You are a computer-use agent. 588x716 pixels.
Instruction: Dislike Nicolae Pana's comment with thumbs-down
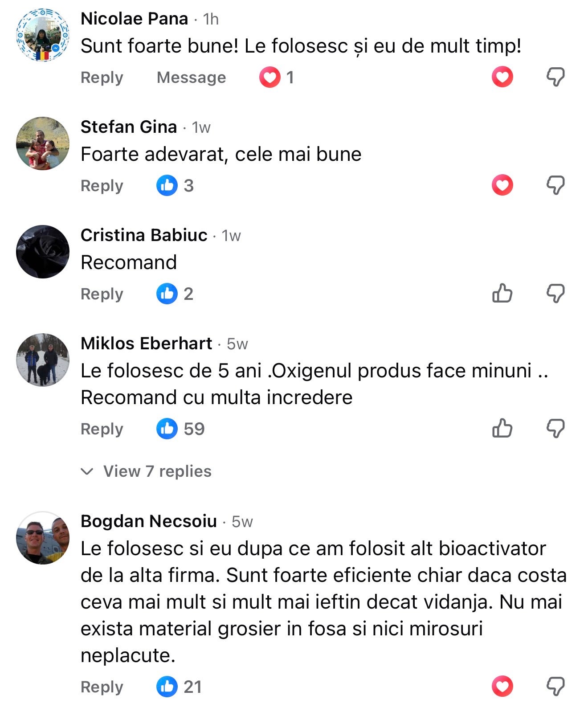click(555, 77)
